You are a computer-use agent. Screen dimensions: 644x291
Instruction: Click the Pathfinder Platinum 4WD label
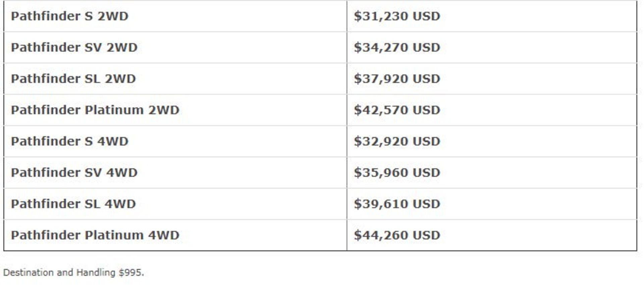pyautogui.click(x=95, y=235)
